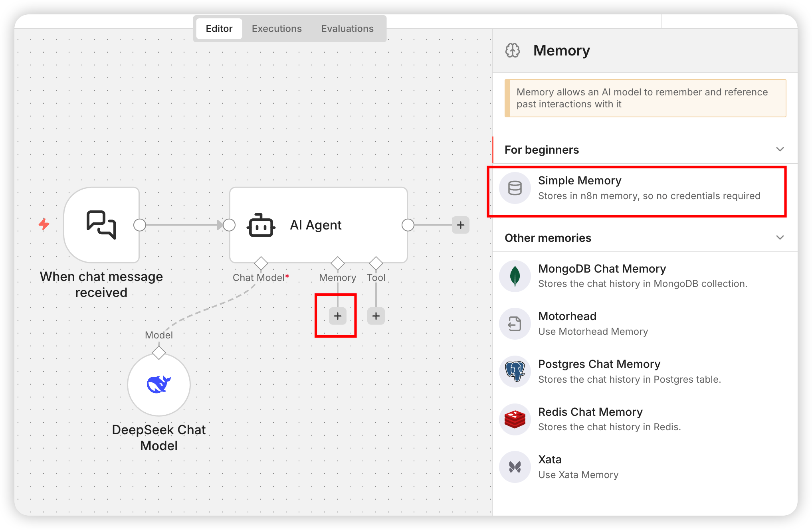Switch to the Executions tab

point(277,29)
